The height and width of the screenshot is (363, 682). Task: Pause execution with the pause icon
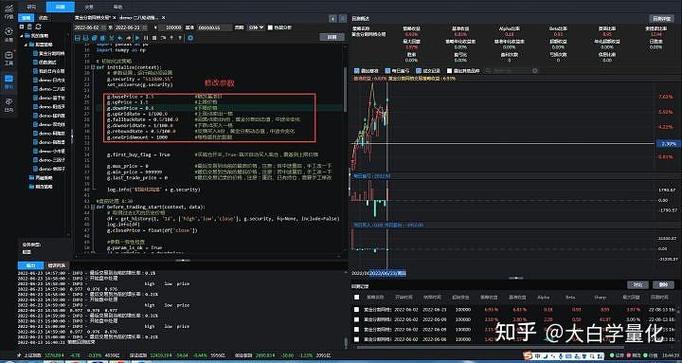point(146,38)
